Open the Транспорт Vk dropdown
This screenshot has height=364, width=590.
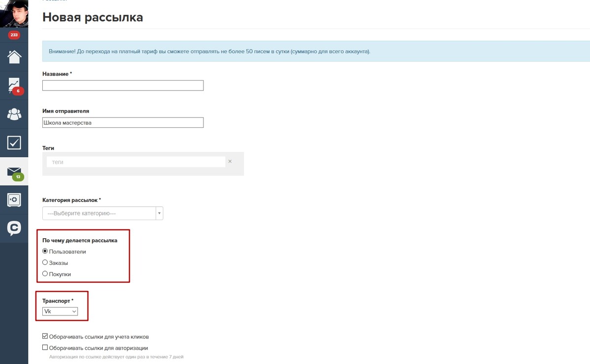pyautogui.click(x=60, y=311)
